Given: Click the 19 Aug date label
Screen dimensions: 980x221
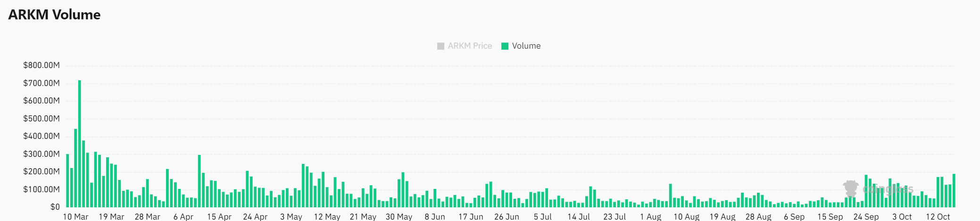Looking at the screenshot, I should pyautogui.click(x=723, y=217).
